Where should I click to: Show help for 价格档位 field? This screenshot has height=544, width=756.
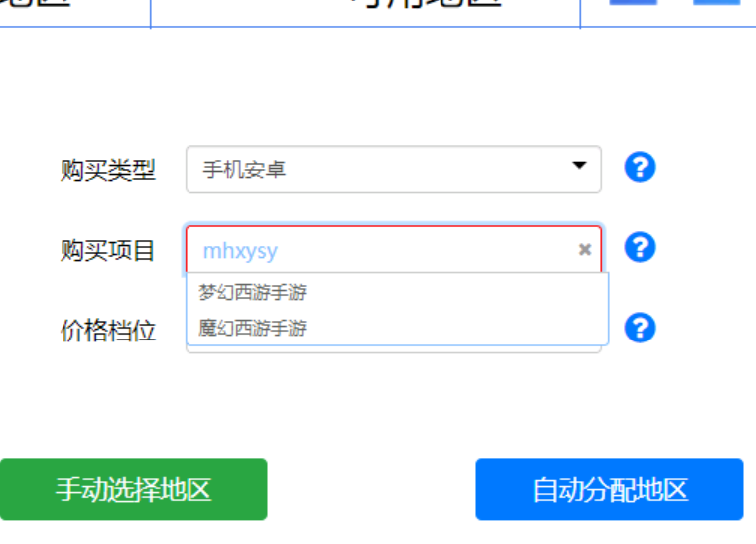[640, 327]
